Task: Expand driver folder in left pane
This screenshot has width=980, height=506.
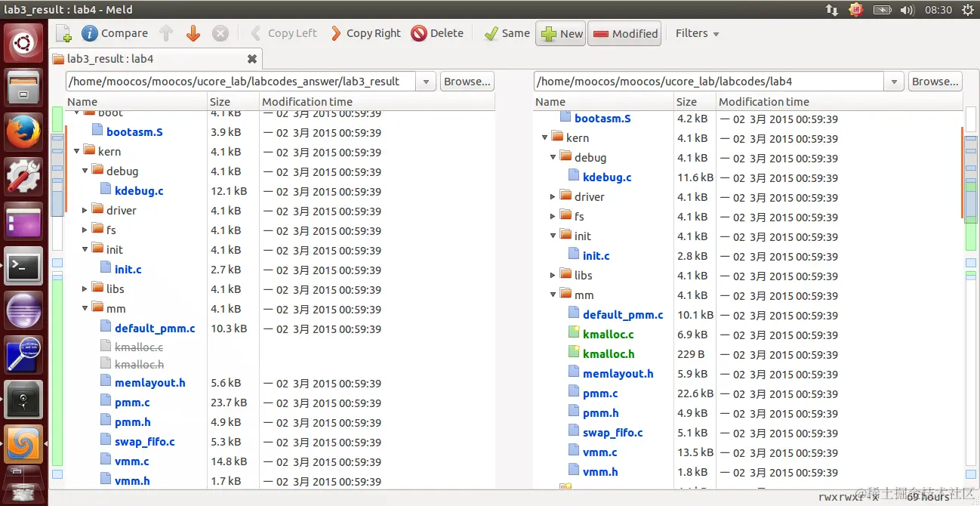Action: click(x=85, y=211)
